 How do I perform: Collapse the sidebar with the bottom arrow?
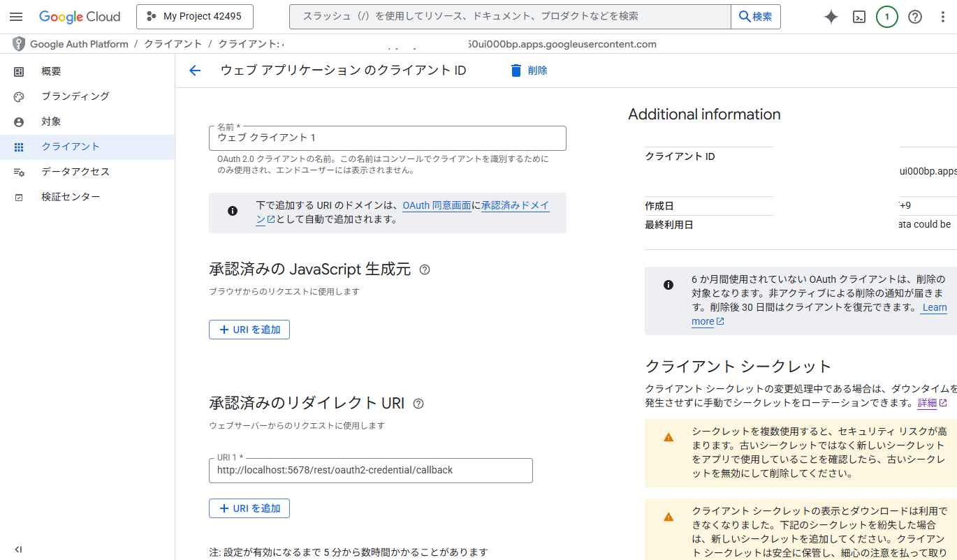18,550
